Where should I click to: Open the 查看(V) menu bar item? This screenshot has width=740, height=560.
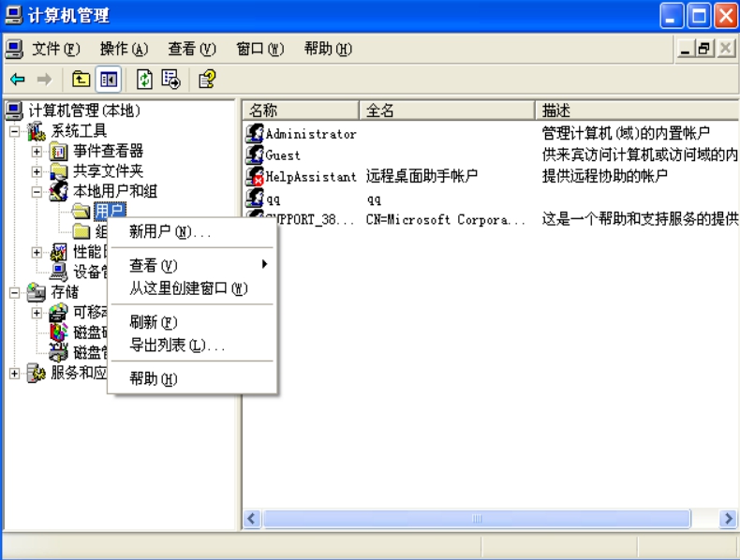pos(192,49)
